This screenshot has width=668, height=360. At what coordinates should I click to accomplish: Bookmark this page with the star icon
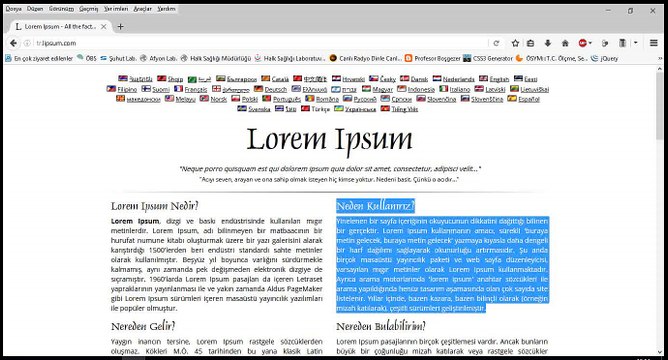tap(515, 43)
